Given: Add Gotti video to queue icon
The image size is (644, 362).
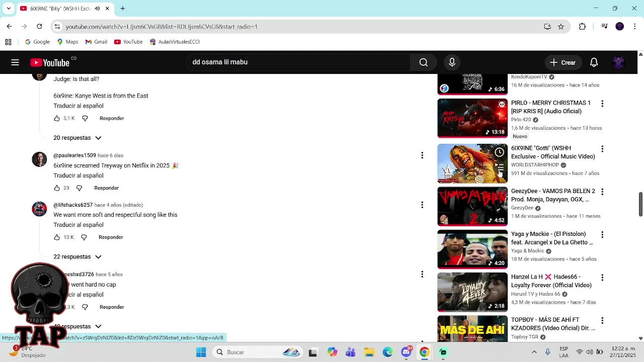Looking at the screenshot, I should click(x=499, y=167).
